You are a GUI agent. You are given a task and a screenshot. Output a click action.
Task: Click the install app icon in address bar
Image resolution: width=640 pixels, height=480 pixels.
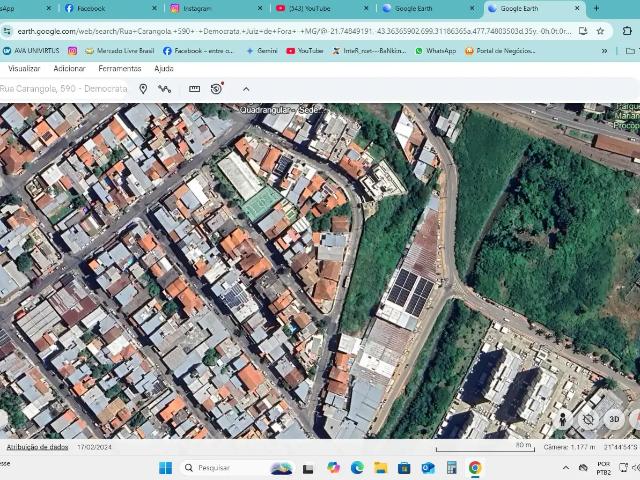(x=583, y=31)
